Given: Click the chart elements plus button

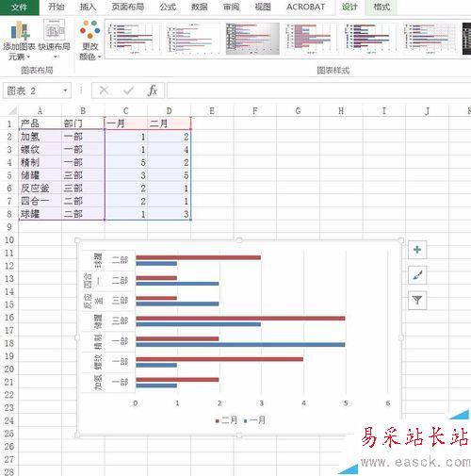Looking at the screenshot, I should [417, 250].
